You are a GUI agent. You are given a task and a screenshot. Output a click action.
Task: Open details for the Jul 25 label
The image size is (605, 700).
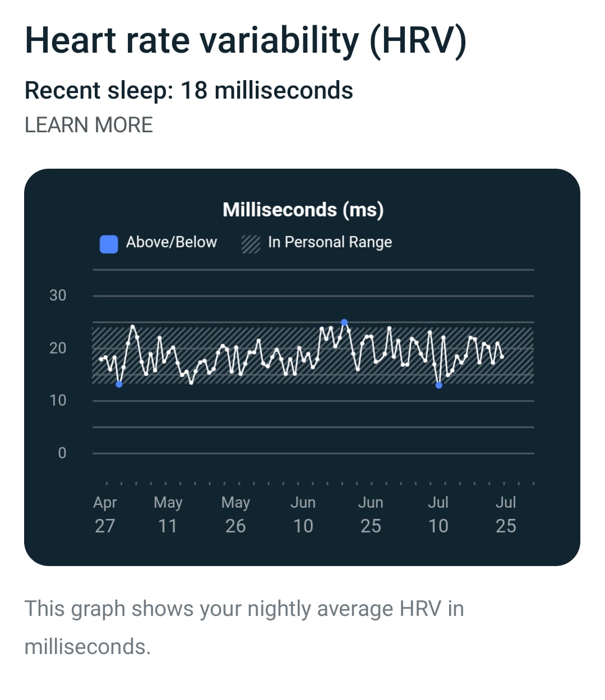tap(506, 514)
